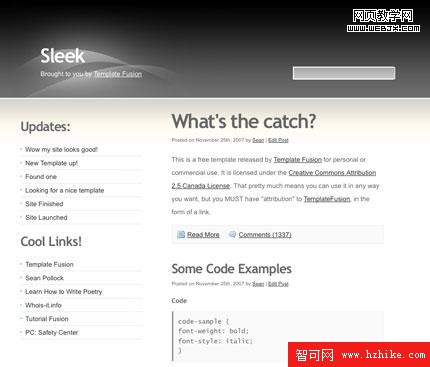Open Template Fusion in Cool Links

(x=49, y=264)
